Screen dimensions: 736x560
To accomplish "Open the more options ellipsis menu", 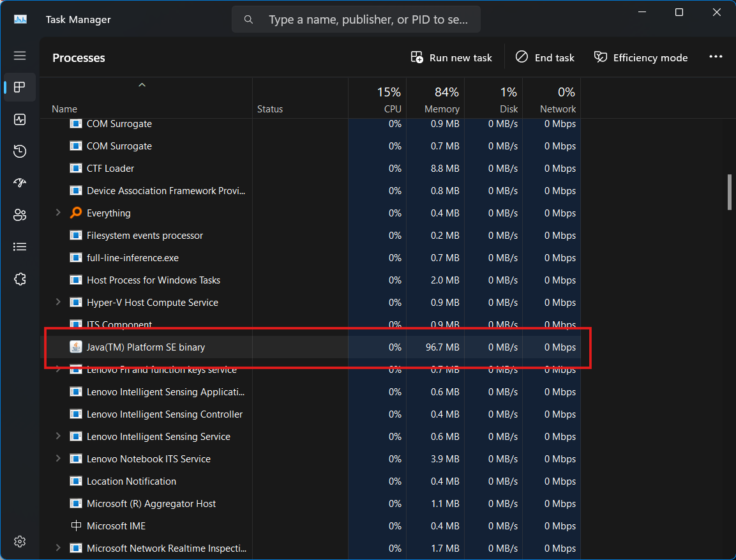I will click(716, 57).
